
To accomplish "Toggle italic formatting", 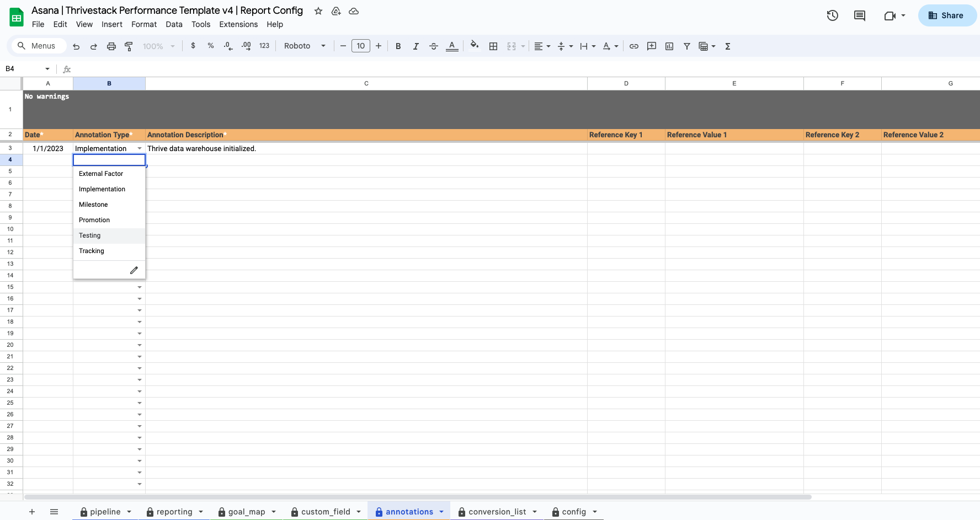I will [x=416, y=46].
